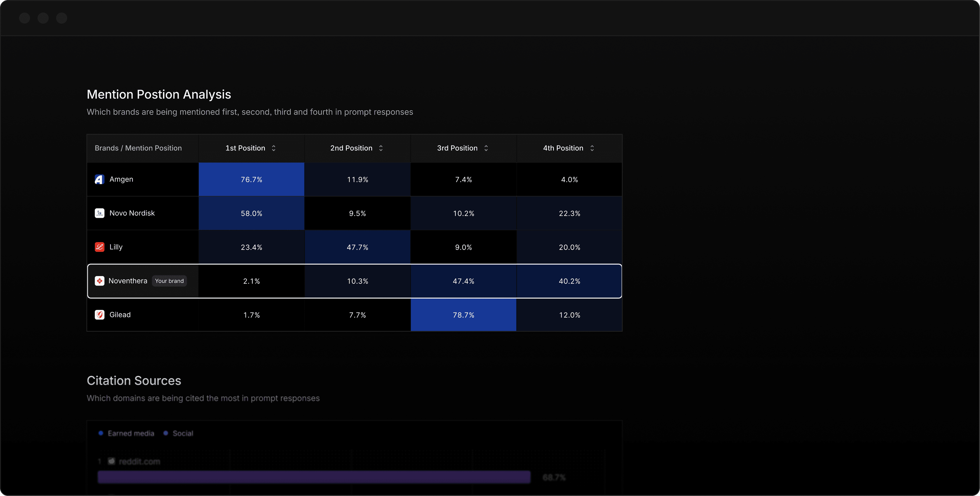Select the Noventhera brand name

click(128, 281)
